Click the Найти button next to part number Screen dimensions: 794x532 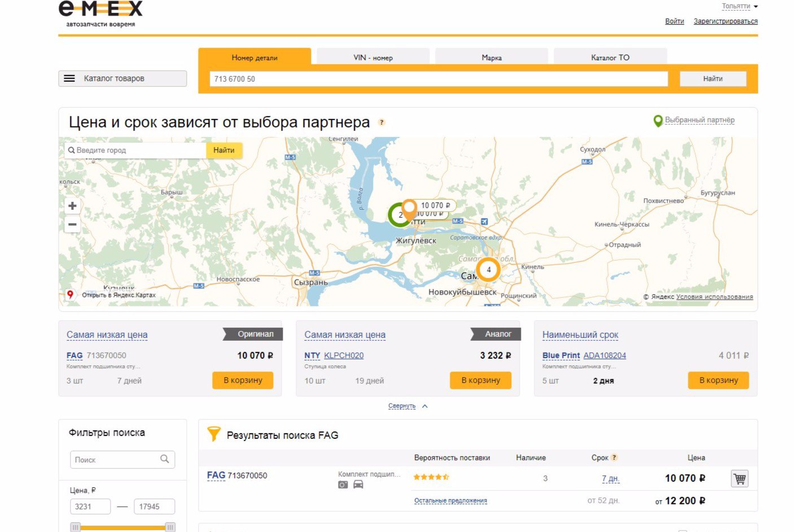[x=713, y=78]
